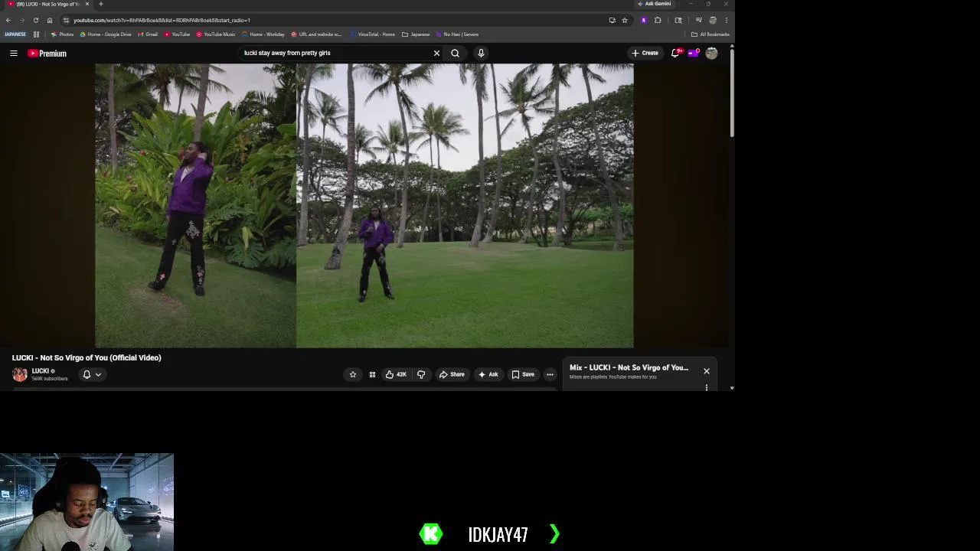
Task: Go back in browser history
Action: (8, 20)
